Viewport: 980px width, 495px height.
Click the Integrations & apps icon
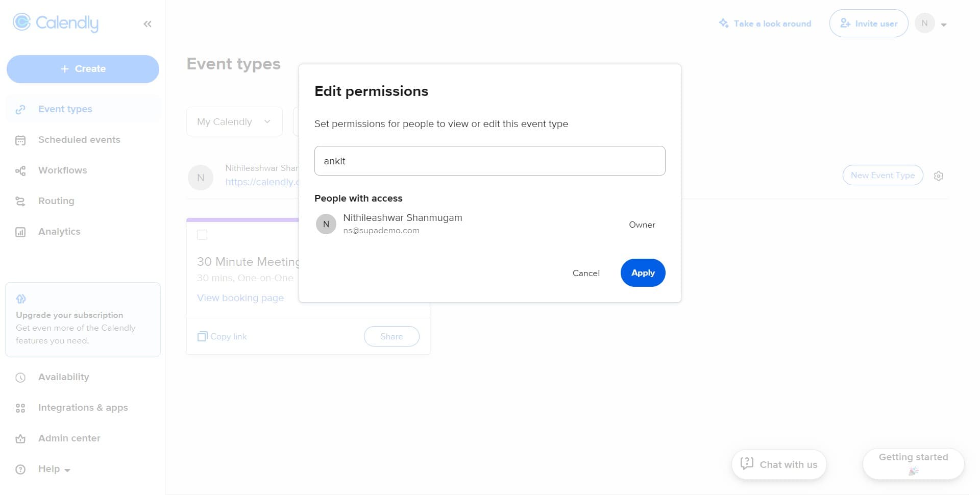(x=20, y=407)
